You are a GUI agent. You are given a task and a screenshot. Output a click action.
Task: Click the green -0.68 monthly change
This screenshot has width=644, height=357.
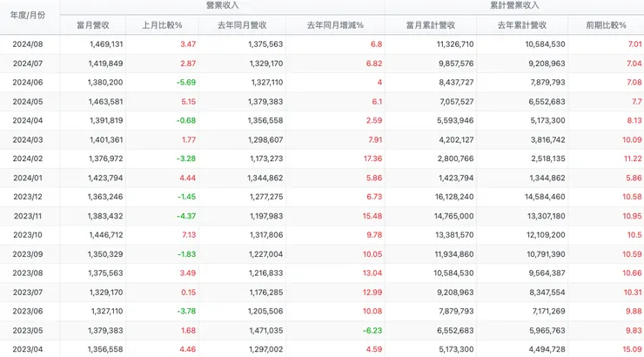tap(186, 120)
